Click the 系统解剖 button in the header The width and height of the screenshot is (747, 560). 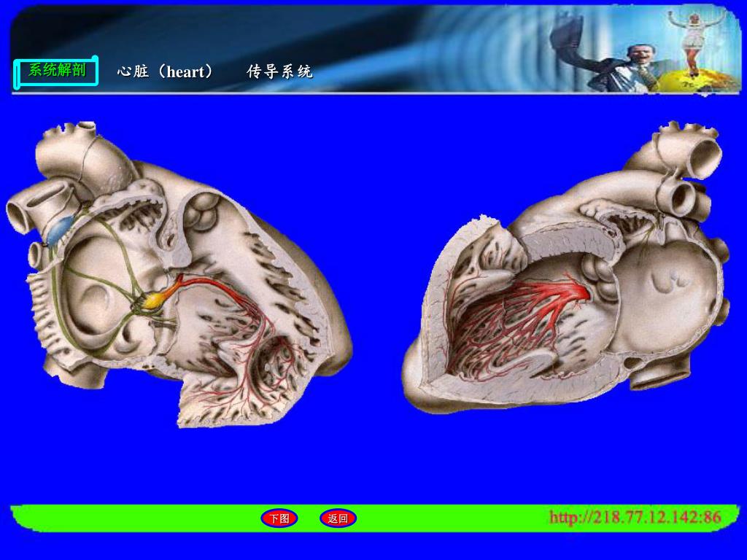56,71
